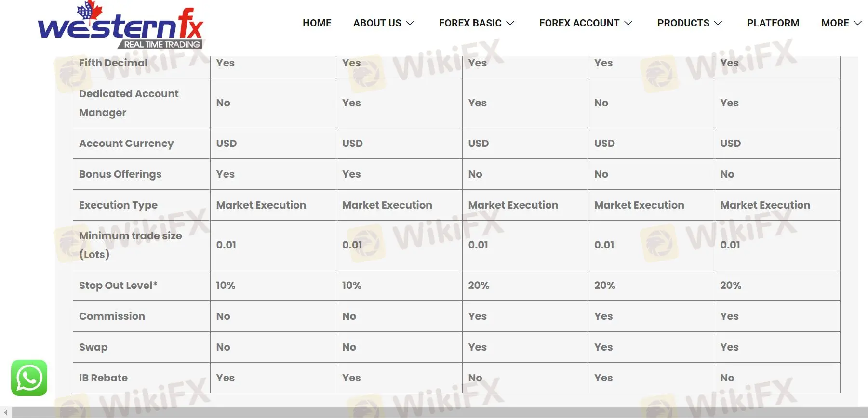Click the WesternFX logo
868x418 pixels.
(x=120, y=25)
